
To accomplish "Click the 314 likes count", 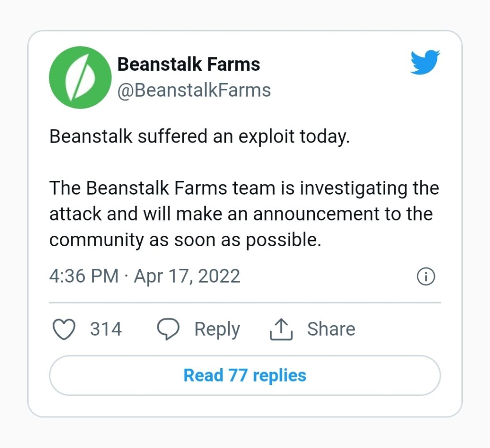I will pyautogui.click(x=106, y=329).
